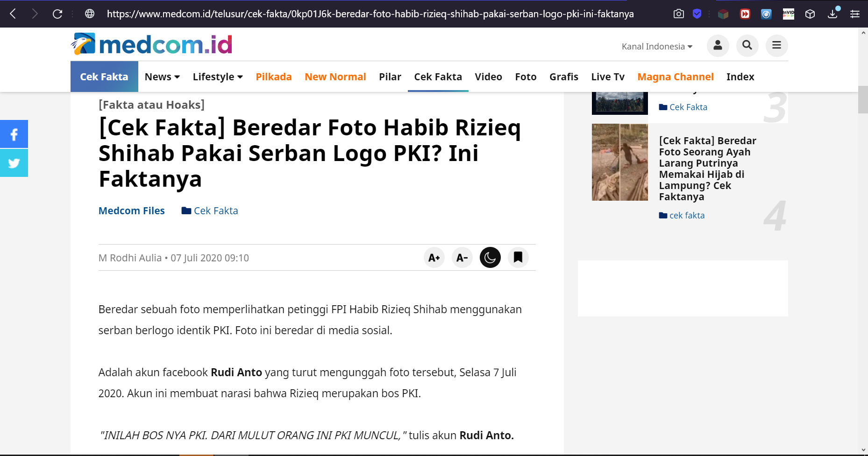Open Kanal Indonesia dropdown
The height and width of the screenshot is (456, 868).
click(657, 46)
